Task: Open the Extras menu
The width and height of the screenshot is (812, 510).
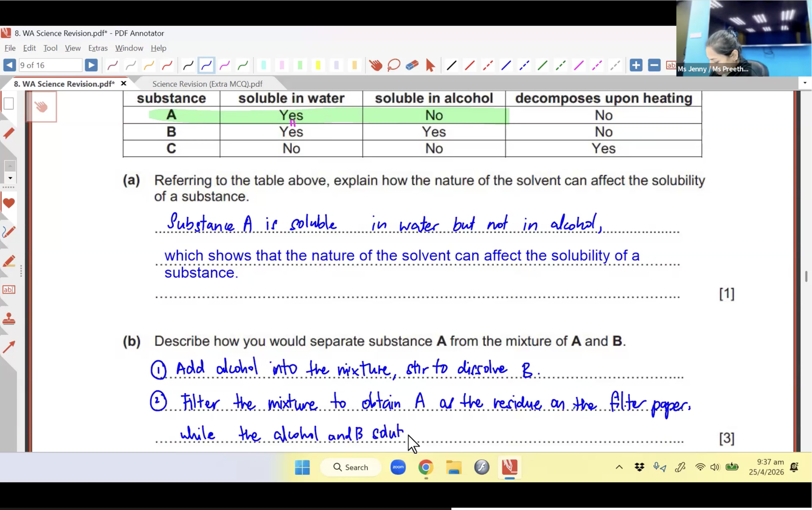Action: point(98,48)
